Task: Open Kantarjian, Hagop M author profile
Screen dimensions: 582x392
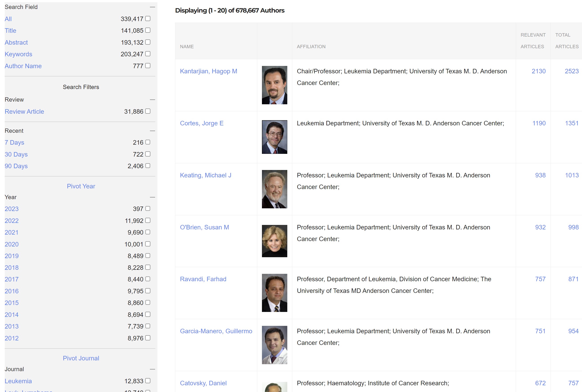Action: coord(209,71)
